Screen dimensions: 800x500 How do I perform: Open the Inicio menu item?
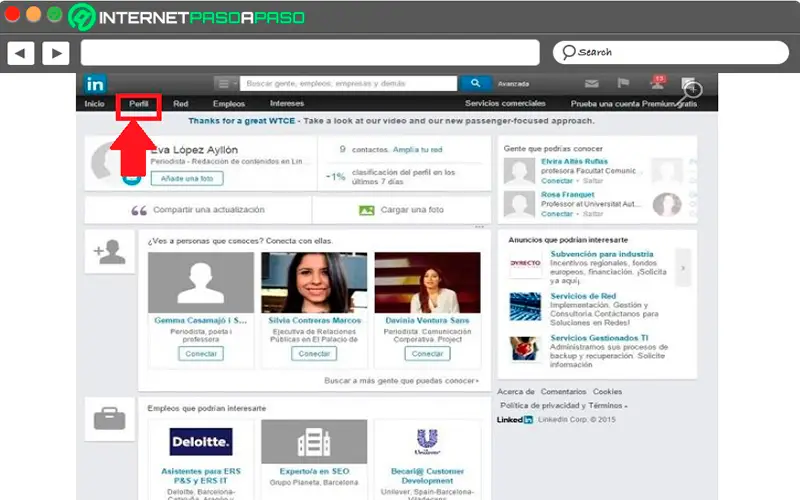click(x=94, y=104)
